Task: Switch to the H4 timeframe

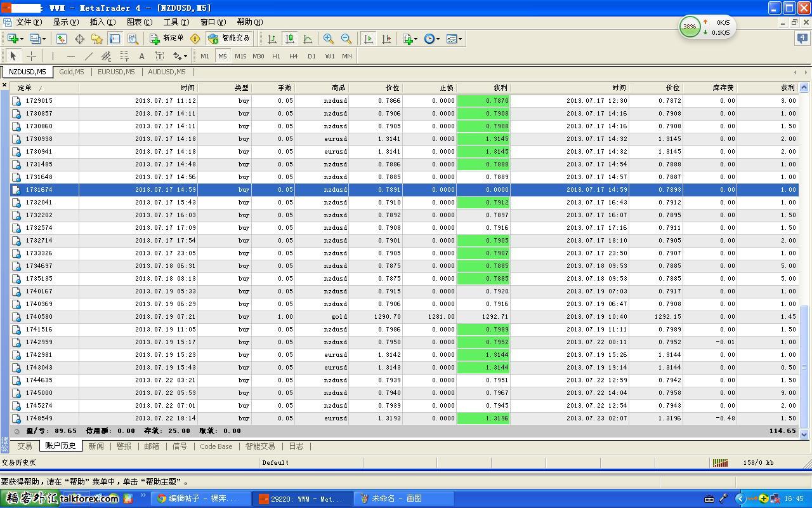Action: (x=294, y=56)
